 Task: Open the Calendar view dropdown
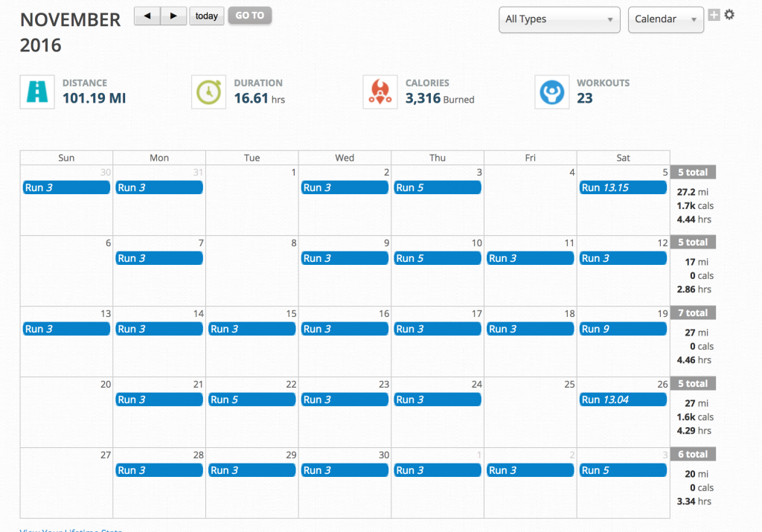[666, 19]
